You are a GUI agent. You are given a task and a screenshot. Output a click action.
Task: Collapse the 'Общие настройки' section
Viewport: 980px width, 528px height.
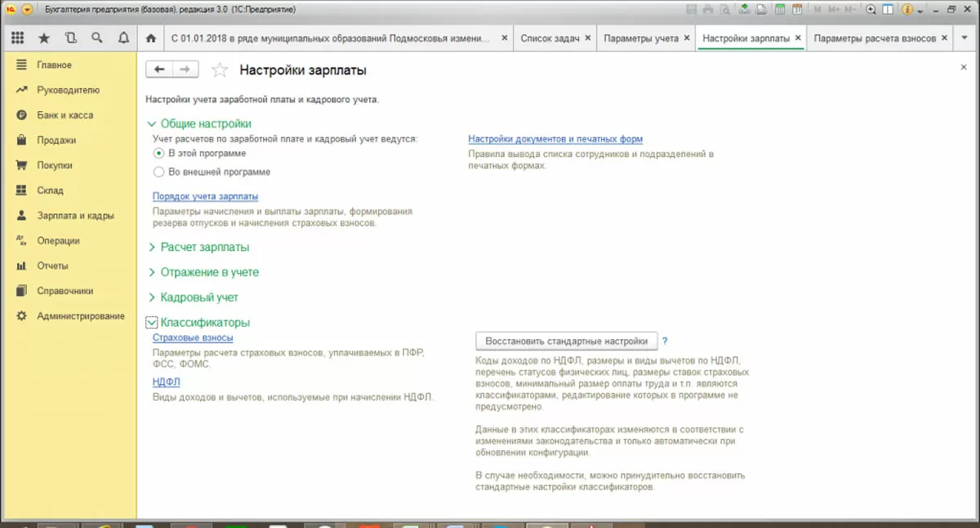pos(151,124)
